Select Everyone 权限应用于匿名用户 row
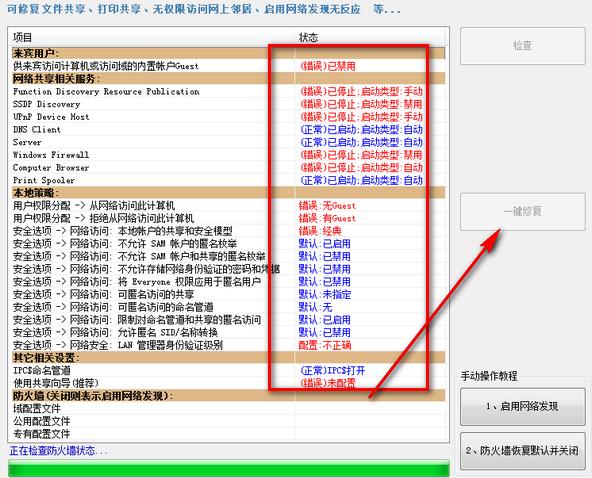Viewport: 592px width, 478px height. 228,282
